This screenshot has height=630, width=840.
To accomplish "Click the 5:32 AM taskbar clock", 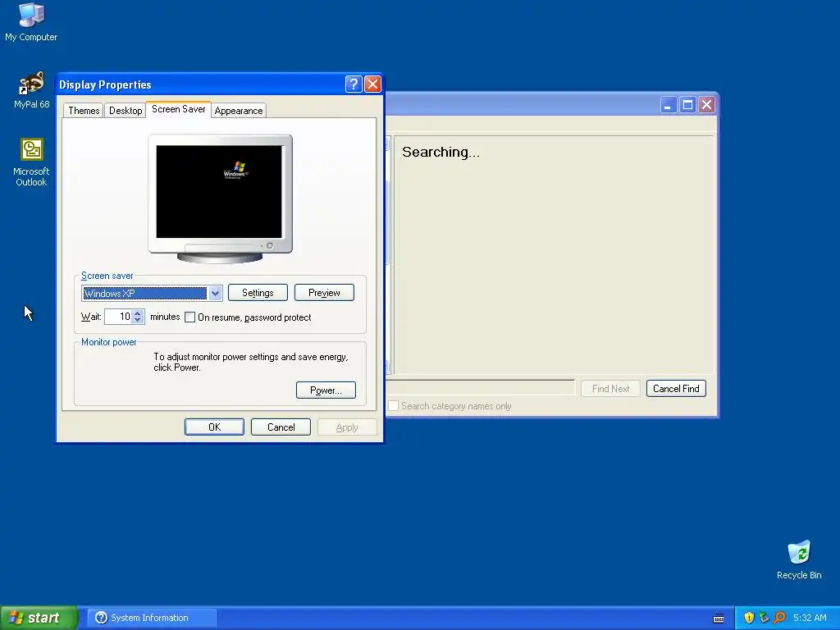I will [x=810, y=618].
